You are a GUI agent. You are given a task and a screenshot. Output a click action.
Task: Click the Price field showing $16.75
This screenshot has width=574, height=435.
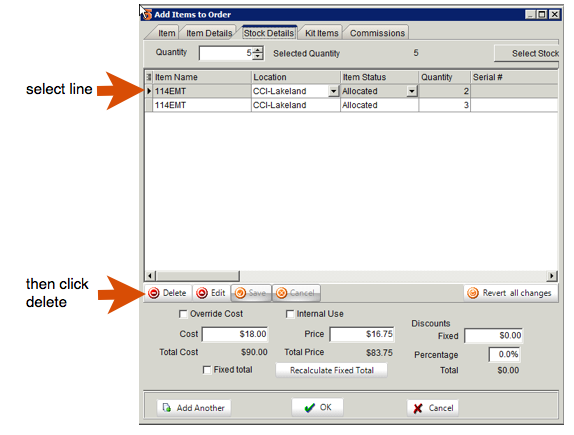coord(362,334)
